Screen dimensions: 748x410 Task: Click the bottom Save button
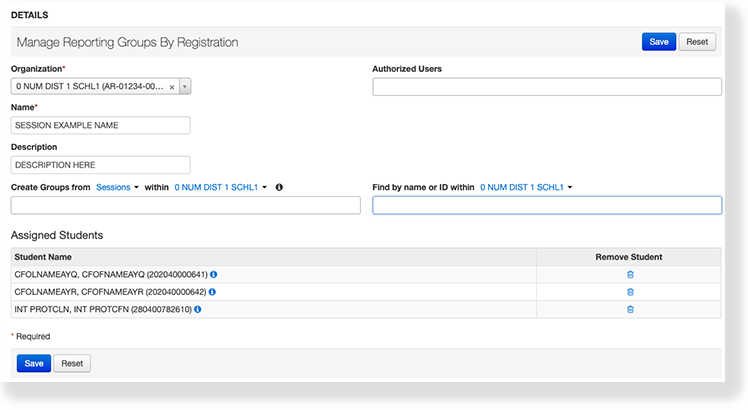tap(33, 363)
